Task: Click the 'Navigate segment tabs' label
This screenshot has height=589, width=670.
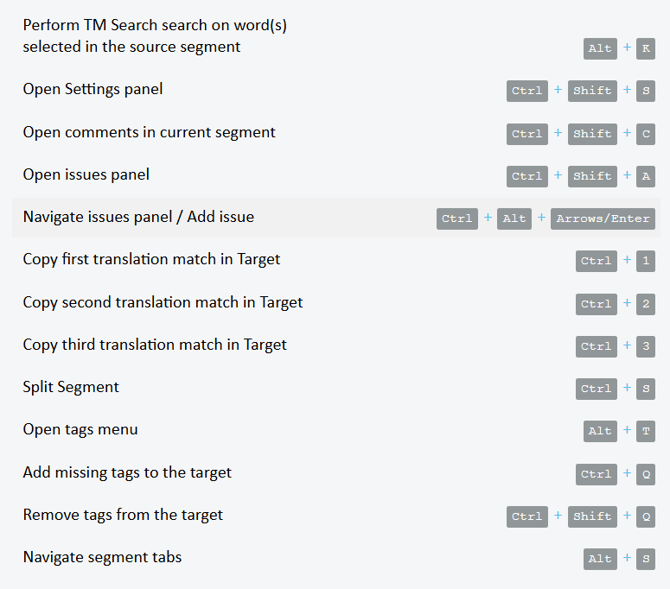Action: pyautogui.click(x=102, y=557)
